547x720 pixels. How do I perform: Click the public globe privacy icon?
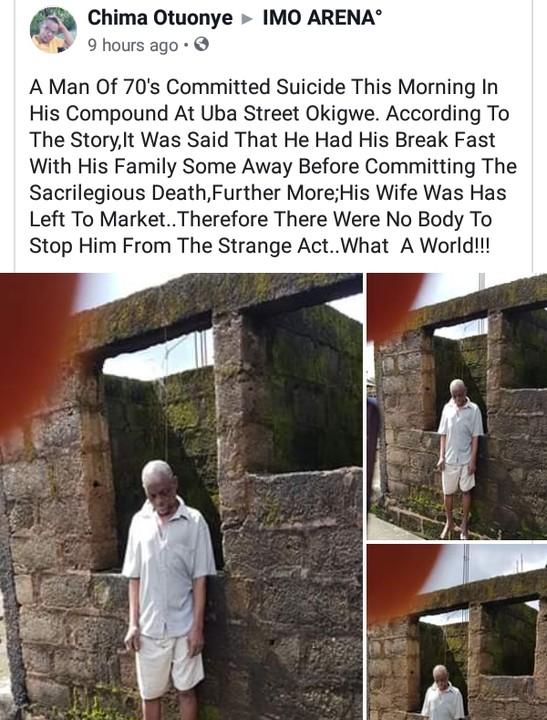click(x=202, y=45)
